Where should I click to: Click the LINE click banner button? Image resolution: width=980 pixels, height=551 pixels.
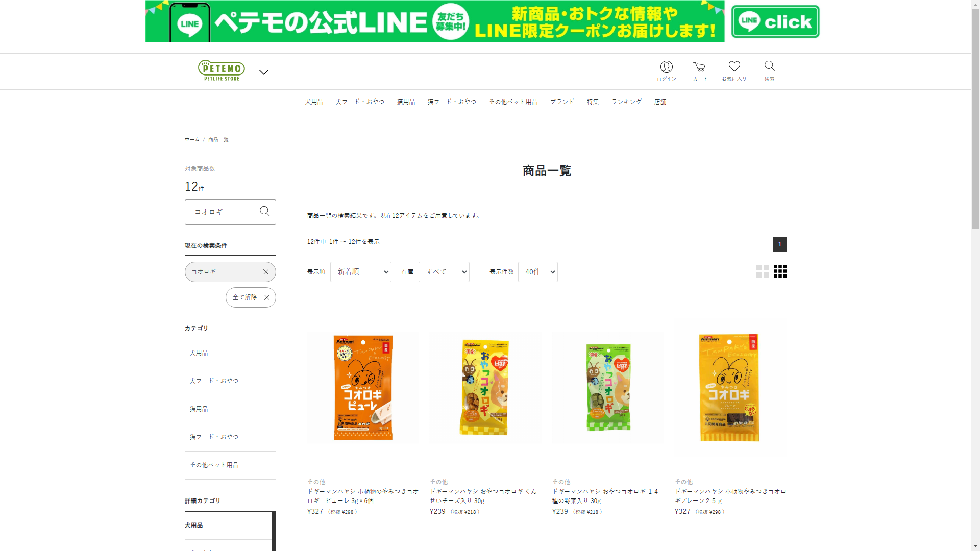click(775, 22)
